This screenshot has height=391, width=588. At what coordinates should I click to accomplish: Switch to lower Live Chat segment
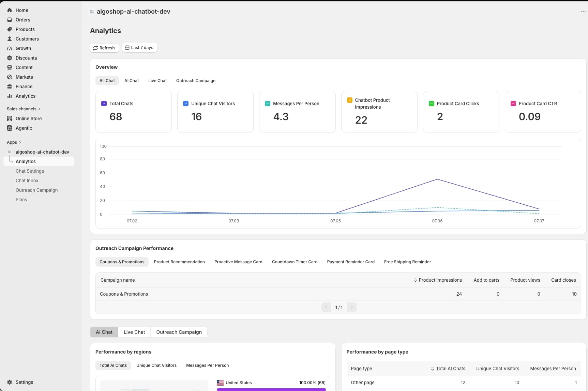point(134,332)
